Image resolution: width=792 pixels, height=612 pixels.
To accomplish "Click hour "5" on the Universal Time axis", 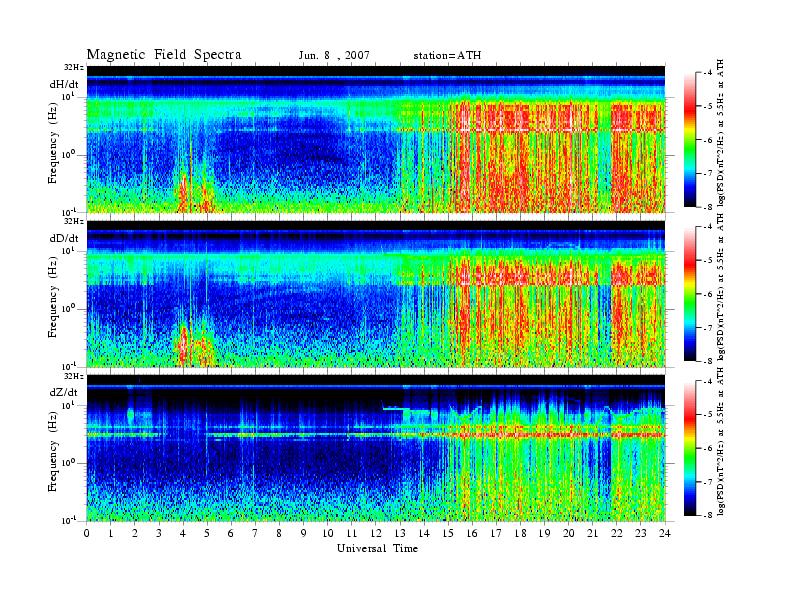I will (207, 533).
